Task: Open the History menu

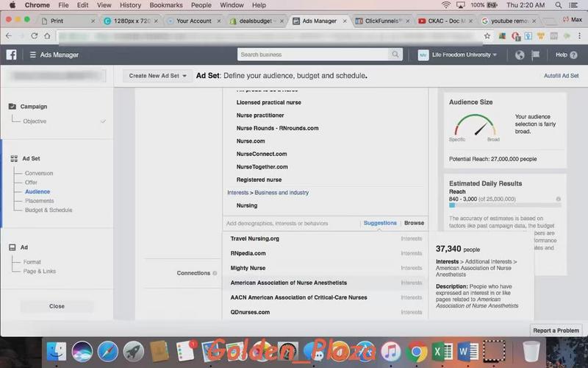Action: (130, 5)
